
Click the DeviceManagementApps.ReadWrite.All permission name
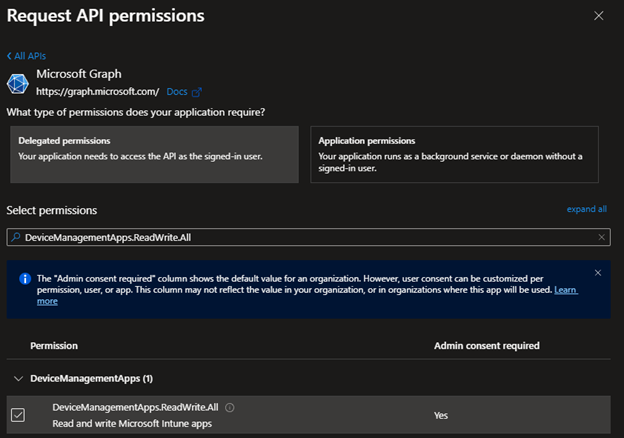pos(135,407)
